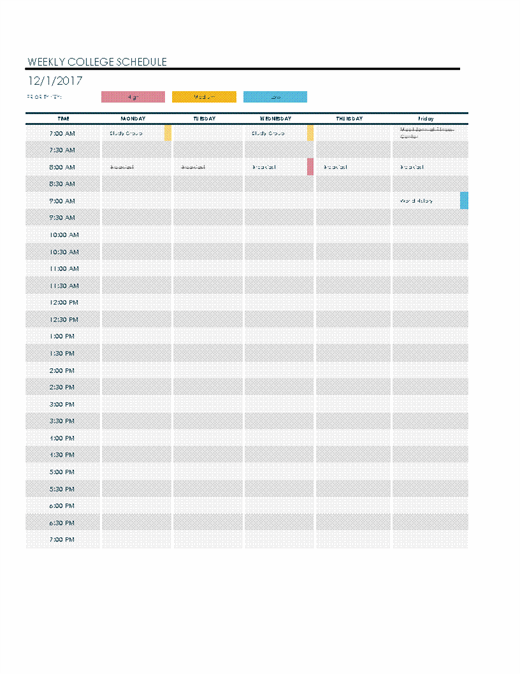Select the 9:00 AM time label
Image resolution: width=520 pixels, height=675 pixels.
(x=62, y=201)
